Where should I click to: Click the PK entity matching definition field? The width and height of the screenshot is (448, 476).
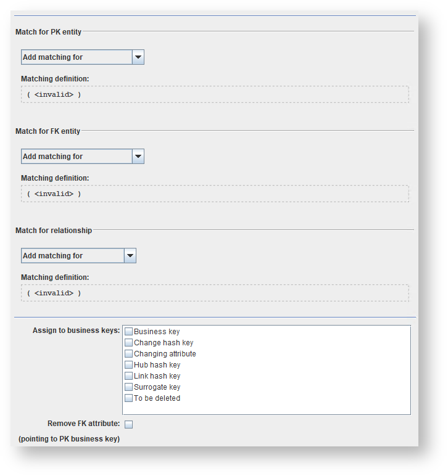pyautogui.click(x=215, y=94)
